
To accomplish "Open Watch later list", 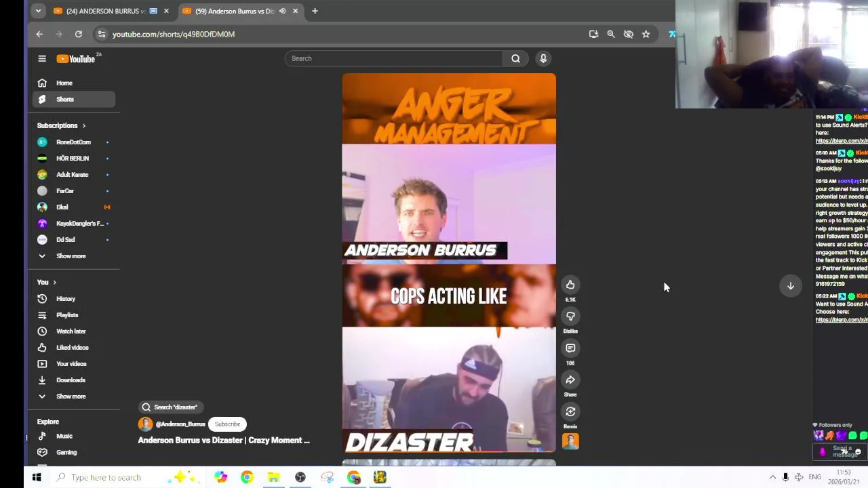I will click(74, 331).
